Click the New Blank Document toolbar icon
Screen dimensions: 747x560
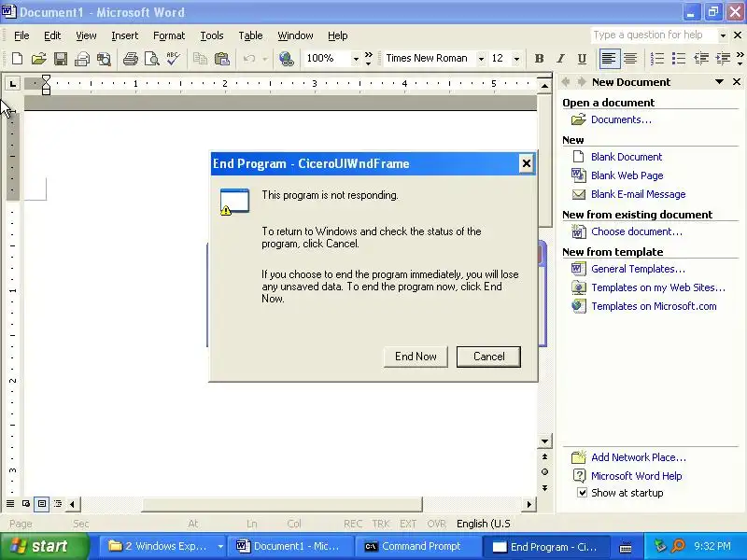coord(17,59)
